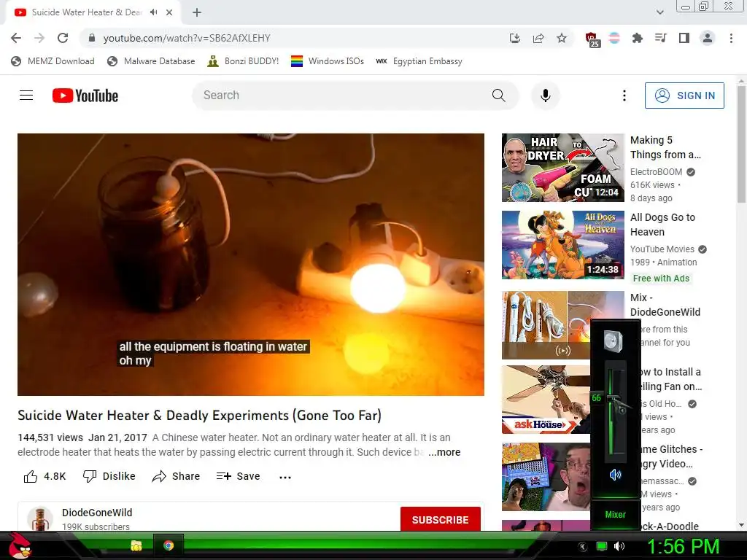
Task: Open the file explorer taskbar icon
Action: point(136,545)
